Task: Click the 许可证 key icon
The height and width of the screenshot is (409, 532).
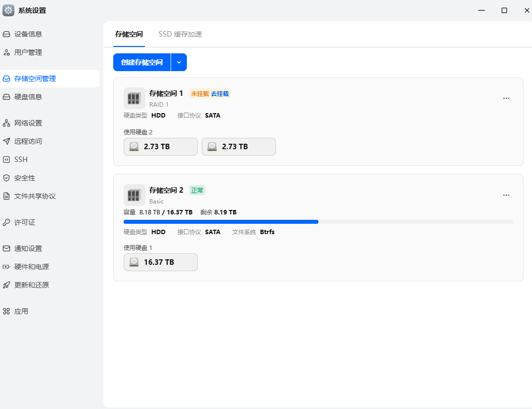Action: (6, 222)
